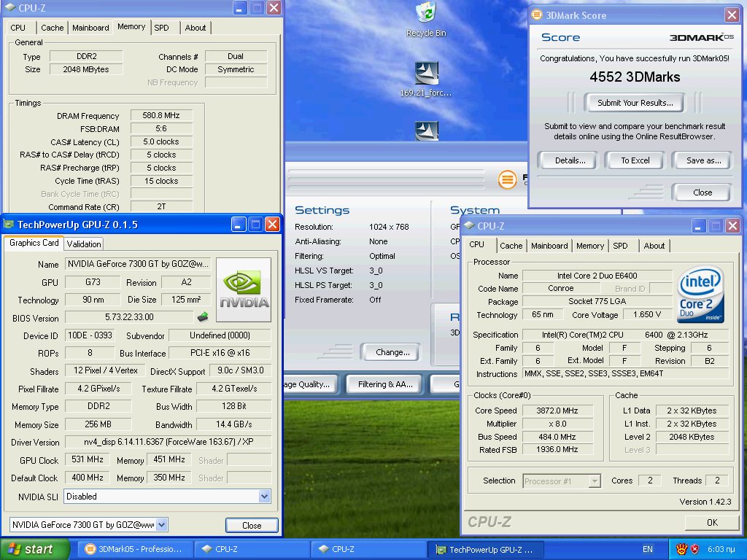Switch to 3DMark05 taskbar button
747x560 pixels.
(135, 549)
